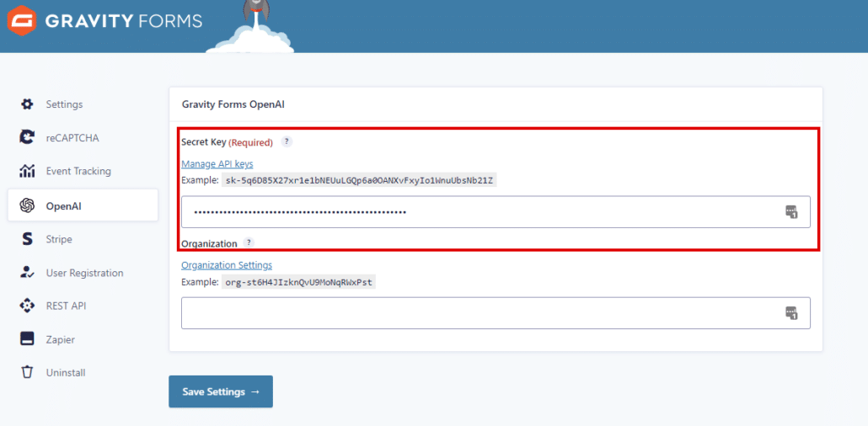Image resolution: width=868 pixels, height=426 pixels.
Task: Click the REST API icon in sidebar
Action: (x=27, y=306)
